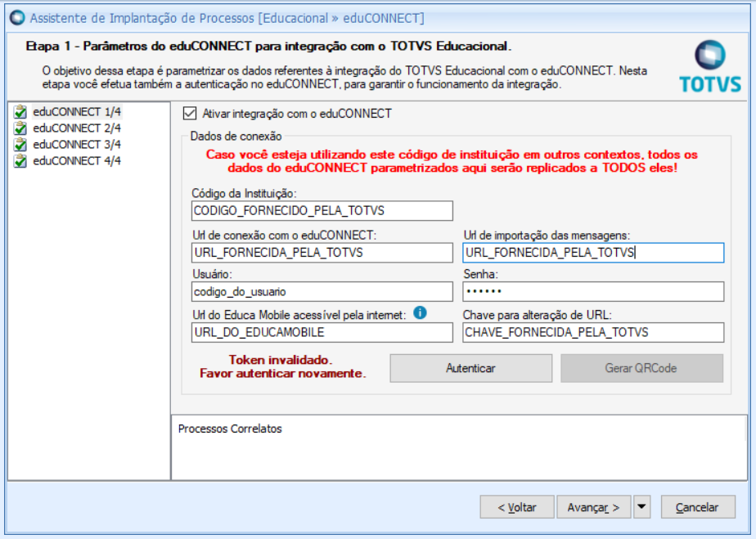Select the eduCONNECT 2/4 step
This screenshot has width=756, height=539.
[x=77, y=128]
